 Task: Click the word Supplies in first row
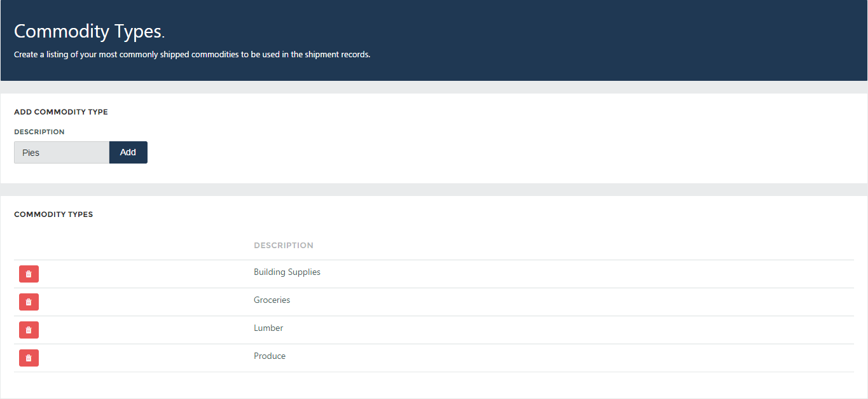pos(304,272)
